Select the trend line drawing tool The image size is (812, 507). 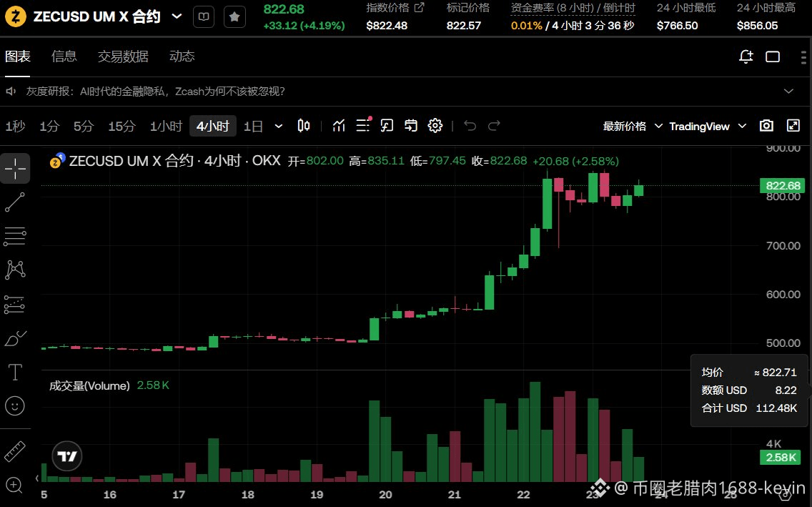15,202
